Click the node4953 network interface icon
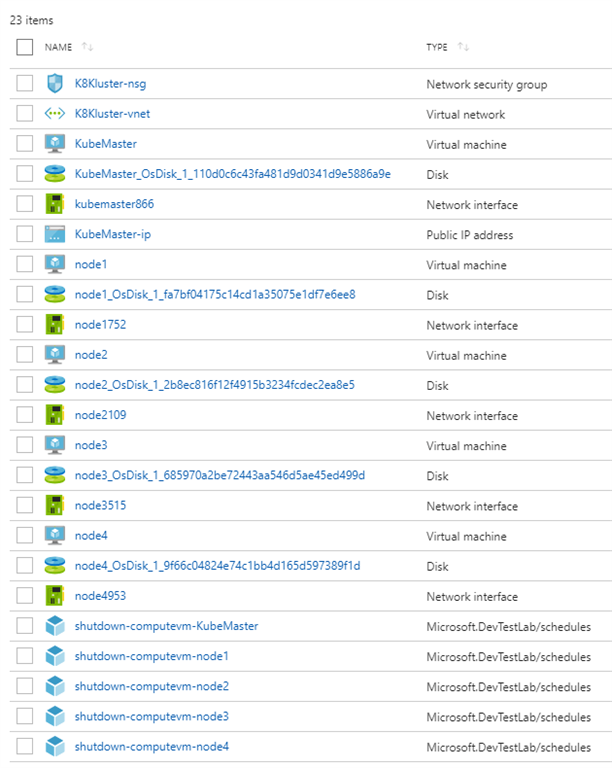Image resolution: width=612 pixels, height=768 pixels. point(55,596)
